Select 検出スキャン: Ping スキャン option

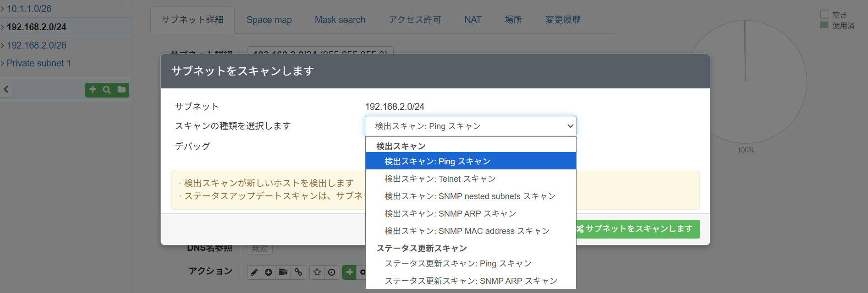(471, 161)
